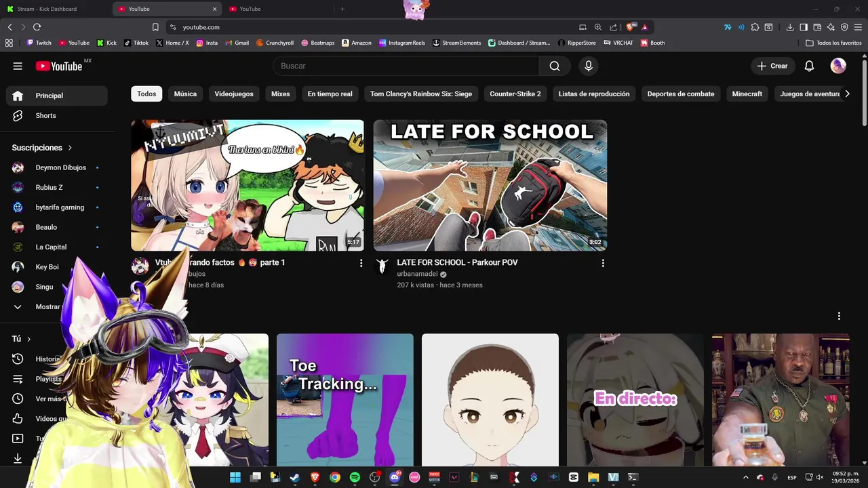Click the search magnifier button
The image size is (868, 488).
(x=555, y=66)
